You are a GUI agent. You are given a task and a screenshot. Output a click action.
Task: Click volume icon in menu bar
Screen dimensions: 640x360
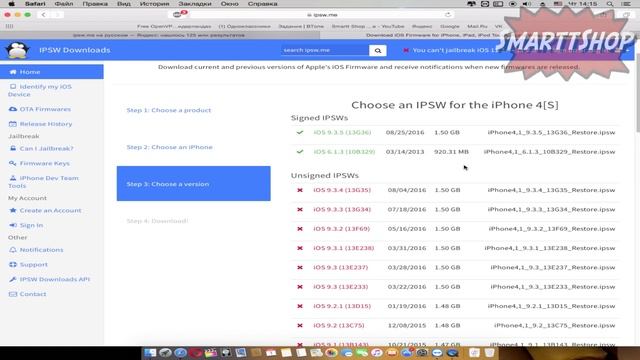point(527,4)
